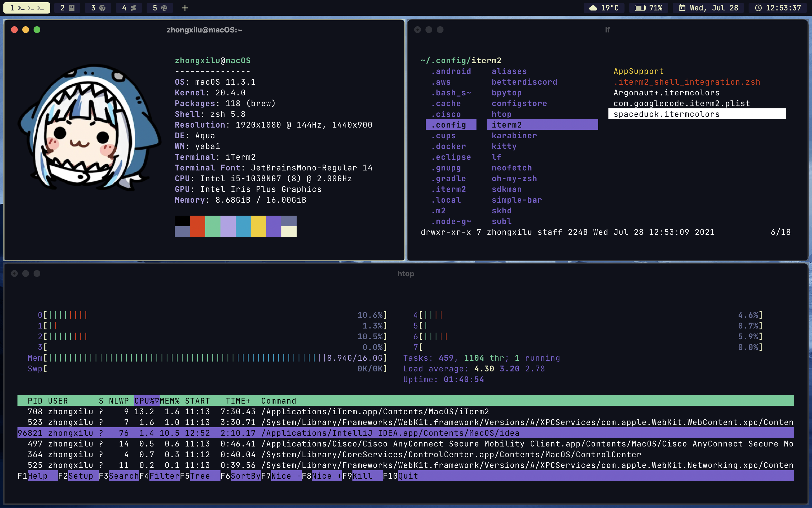The height and width of the screenshot is (508, 812).
Task: Click the green neofetch color block
Action: click(213, 226)
